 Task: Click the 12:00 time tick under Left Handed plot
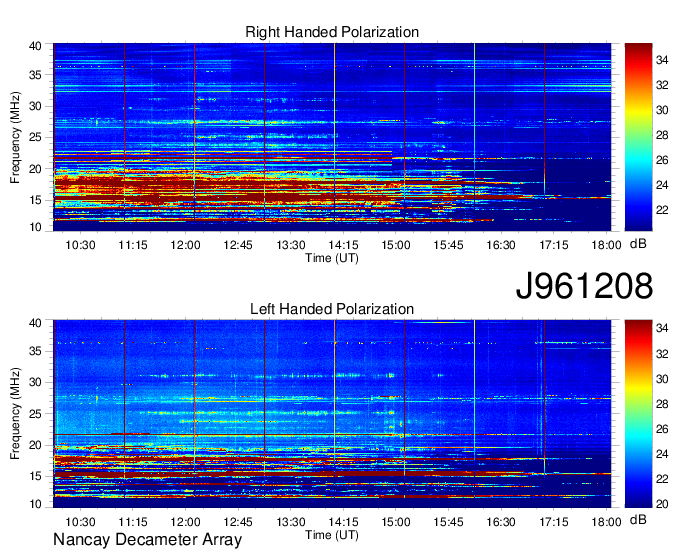[185, 522]
